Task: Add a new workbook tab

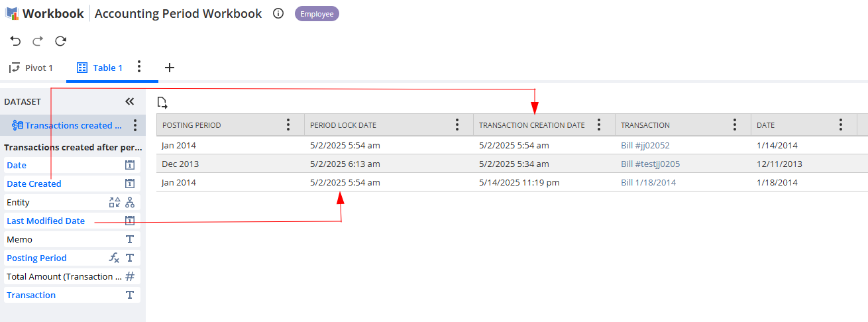Action: pos(170,68)
